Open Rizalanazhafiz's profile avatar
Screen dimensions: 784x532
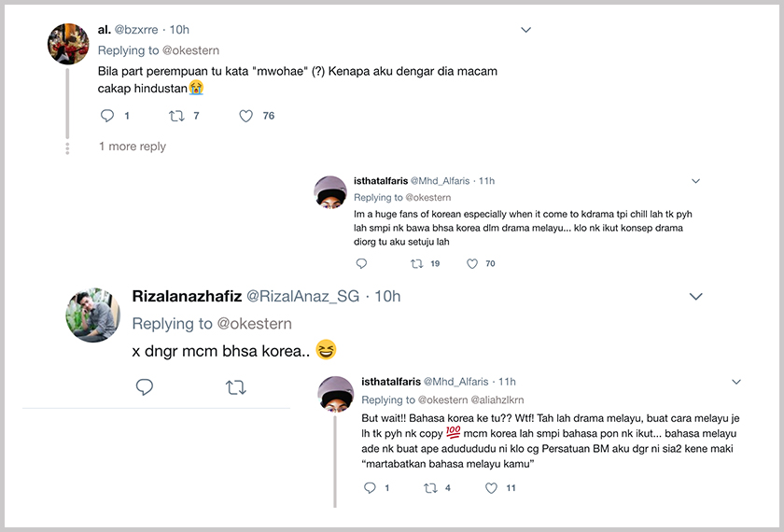[x=92, y=315]
